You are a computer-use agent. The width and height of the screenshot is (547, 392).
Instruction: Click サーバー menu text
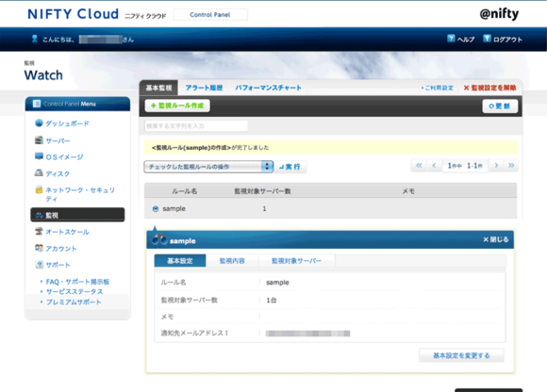click(58, 140)
